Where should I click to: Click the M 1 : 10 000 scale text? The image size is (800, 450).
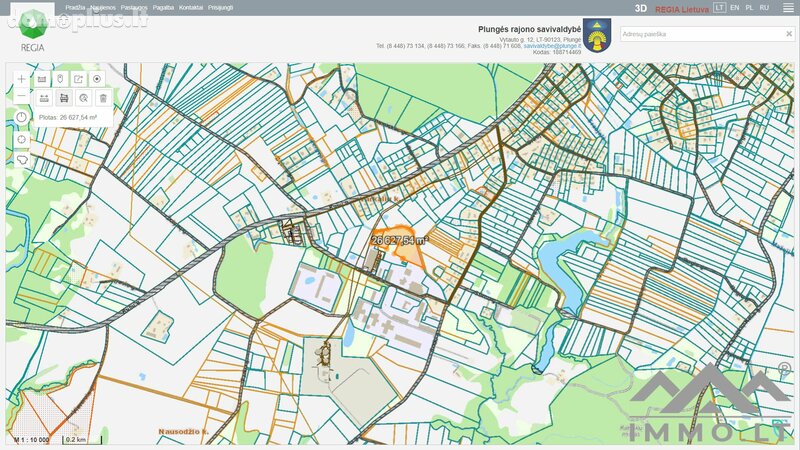click(x=32, y=439)
